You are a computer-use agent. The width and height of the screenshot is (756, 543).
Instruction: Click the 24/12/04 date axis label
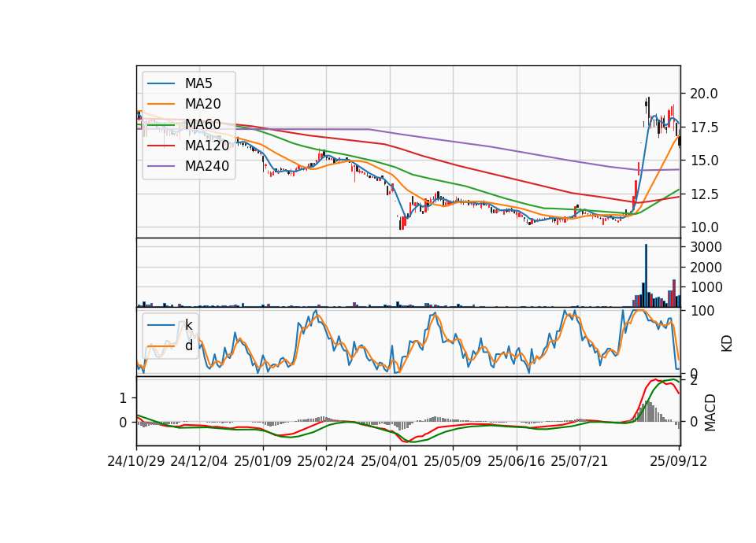[199, 461]
